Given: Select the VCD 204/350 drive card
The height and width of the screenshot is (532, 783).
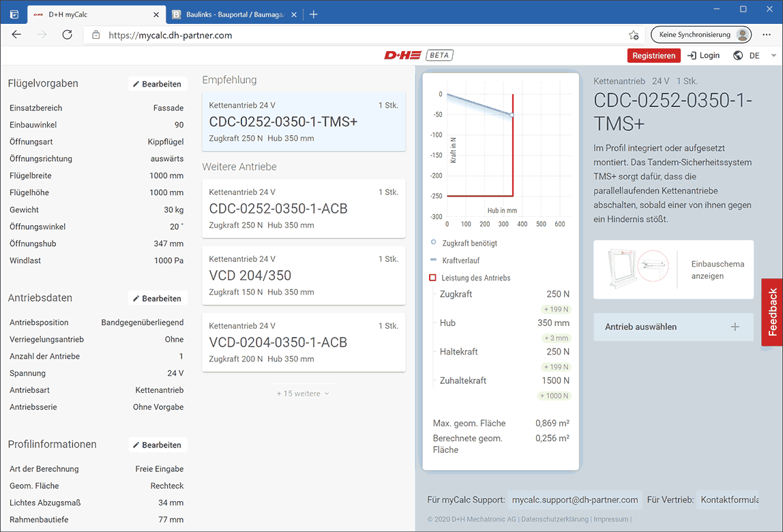Looking at the screenshot, I should point(304,276).
